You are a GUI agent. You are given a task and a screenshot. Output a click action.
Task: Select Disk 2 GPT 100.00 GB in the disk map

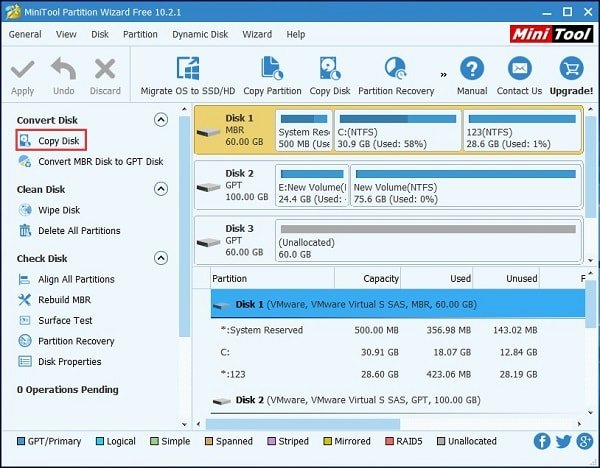tap(234, 185)
